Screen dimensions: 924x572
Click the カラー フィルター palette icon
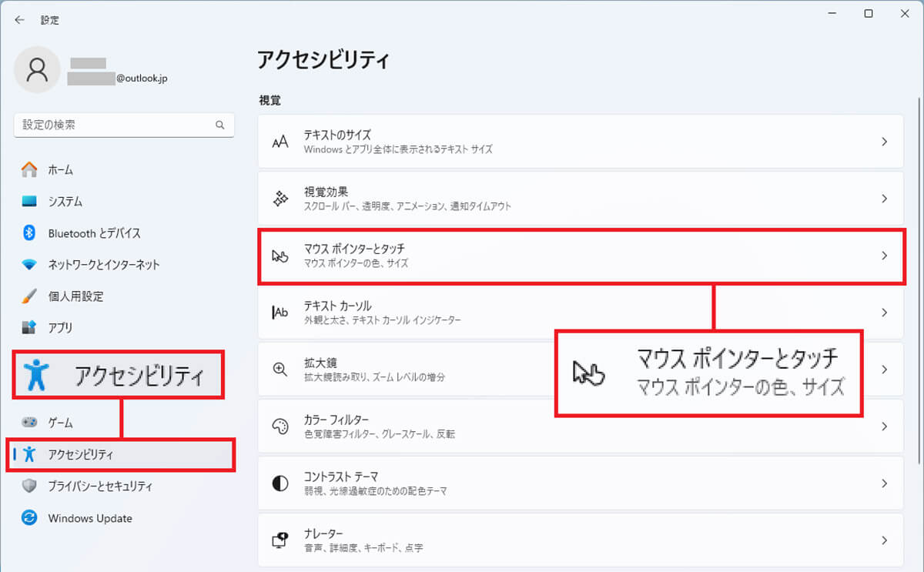pos(280,426)
